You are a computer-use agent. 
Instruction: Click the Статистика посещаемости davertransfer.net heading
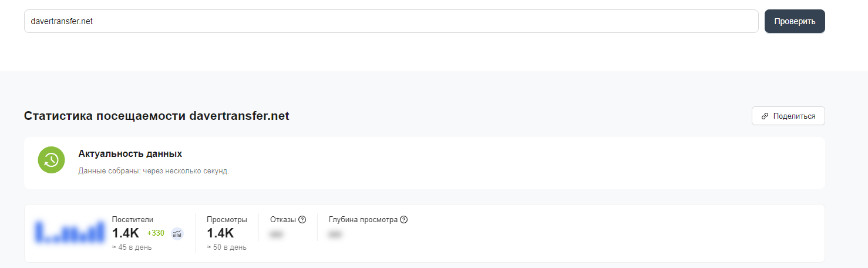click(x=156, y=116)
